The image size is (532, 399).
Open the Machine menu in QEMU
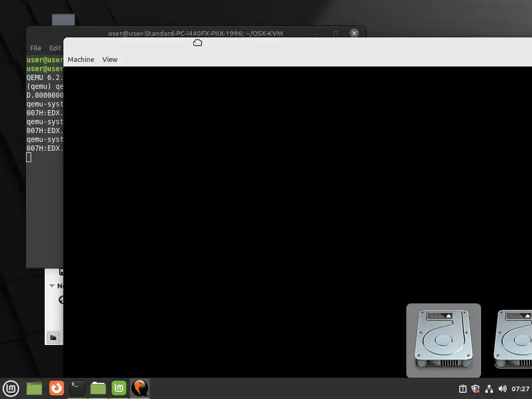[x=81, y=59]
